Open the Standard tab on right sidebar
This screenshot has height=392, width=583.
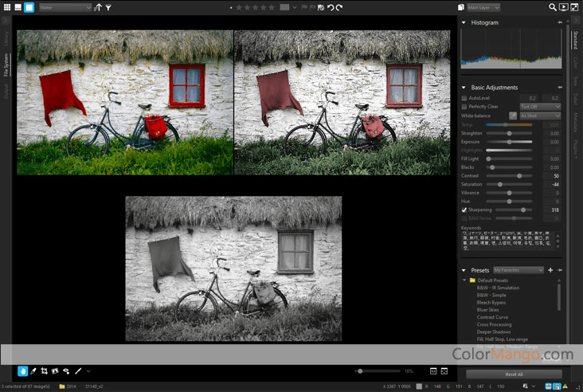(576, 38)
